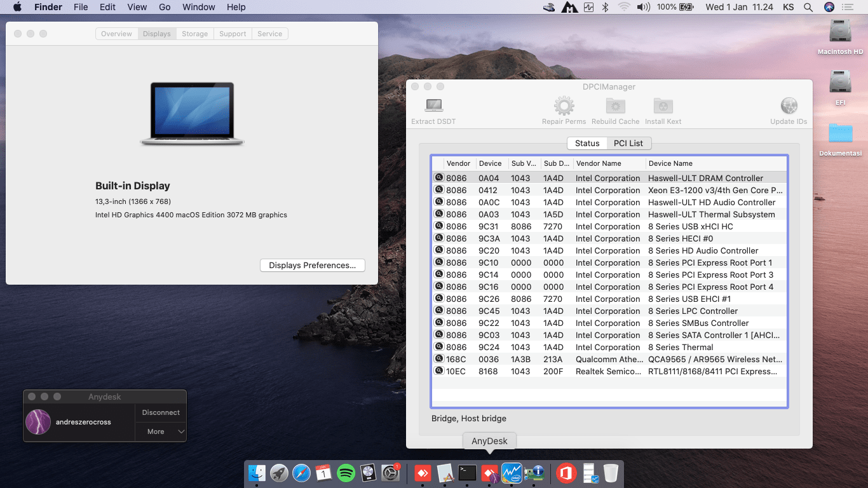The height and width of the screenshot is (488, 868).
Task: Select Status tab in DPCIManager
Action: pyautogui.click(x=587, y=143)
